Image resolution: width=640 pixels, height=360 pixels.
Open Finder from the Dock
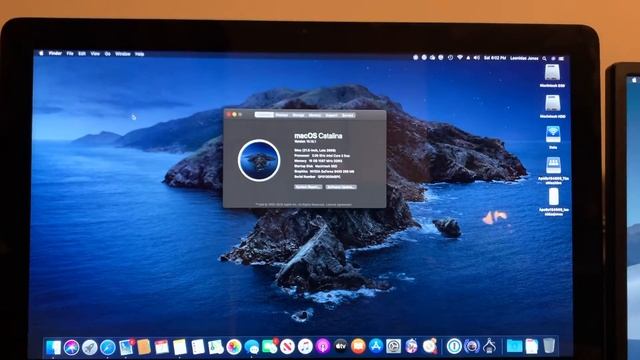click(x=53, y=347)
